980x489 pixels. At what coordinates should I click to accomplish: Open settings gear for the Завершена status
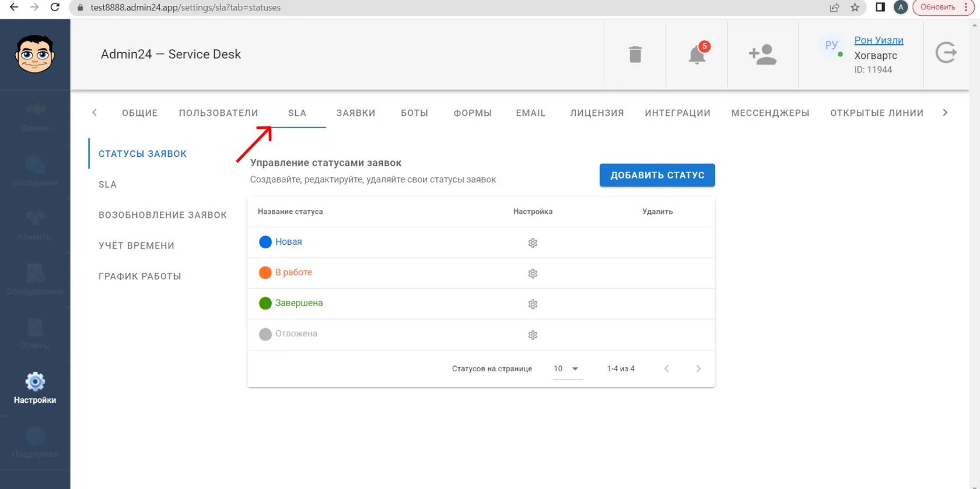pyautogui.click(x=533, y=304)
